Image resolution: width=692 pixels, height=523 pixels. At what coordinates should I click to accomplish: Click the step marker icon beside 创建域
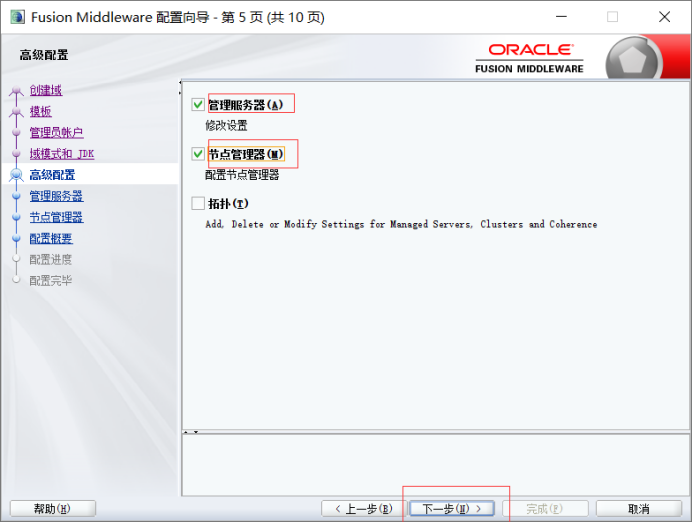(x=15, y=91)
